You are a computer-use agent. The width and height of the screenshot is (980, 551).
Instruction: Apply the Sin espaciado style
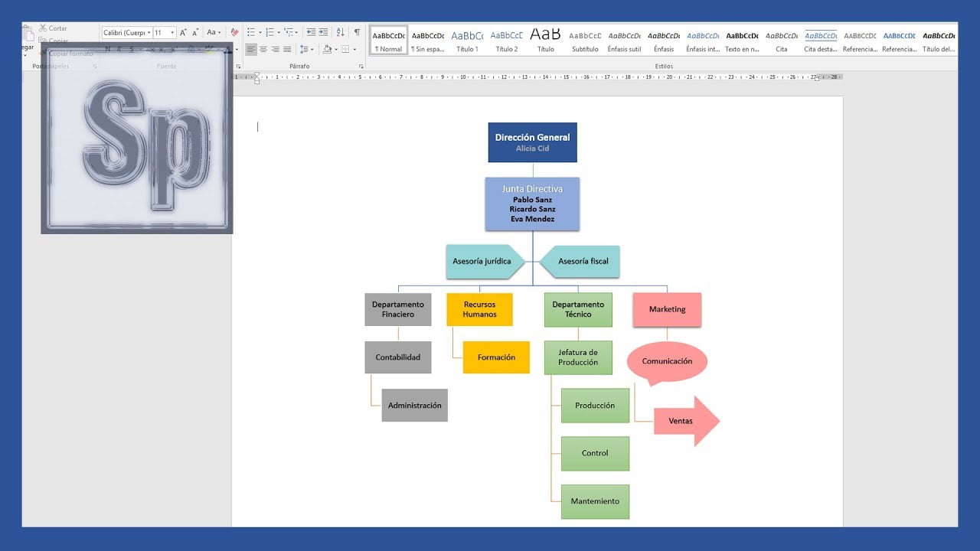[x=428, y=41]
